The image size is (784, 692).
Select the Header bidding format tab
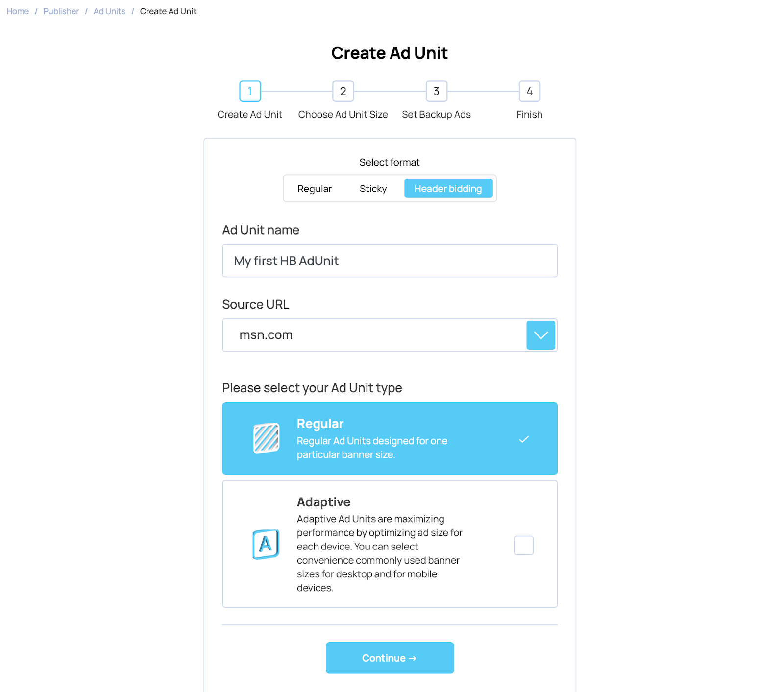click(448, 189)
